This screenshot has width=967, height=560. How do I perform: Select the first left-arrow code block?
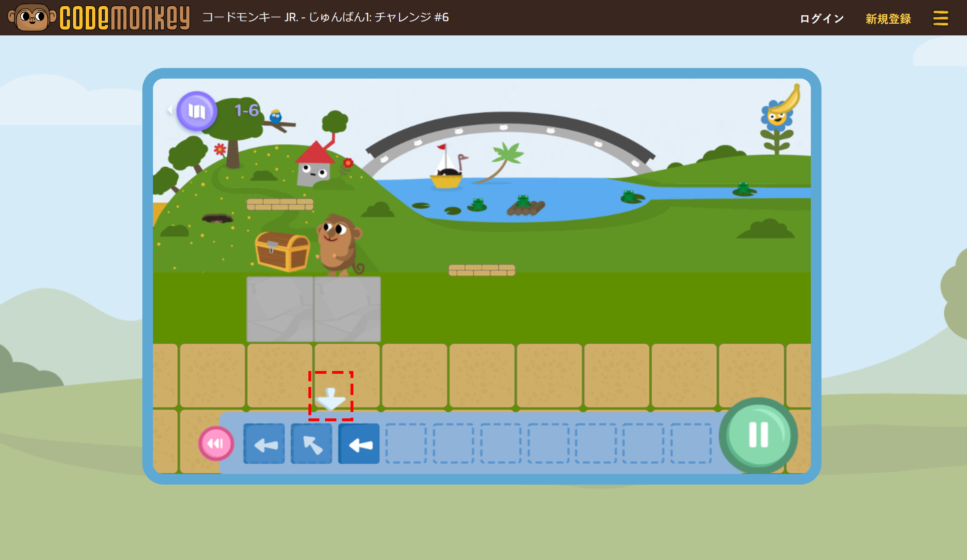(264, 444)
